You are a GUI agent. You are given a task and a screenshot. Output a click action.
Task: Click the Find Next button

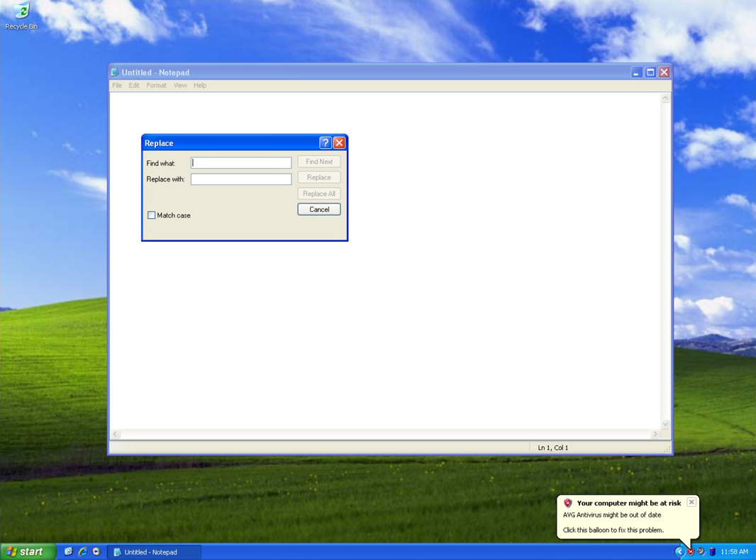(x=318, y=161)
